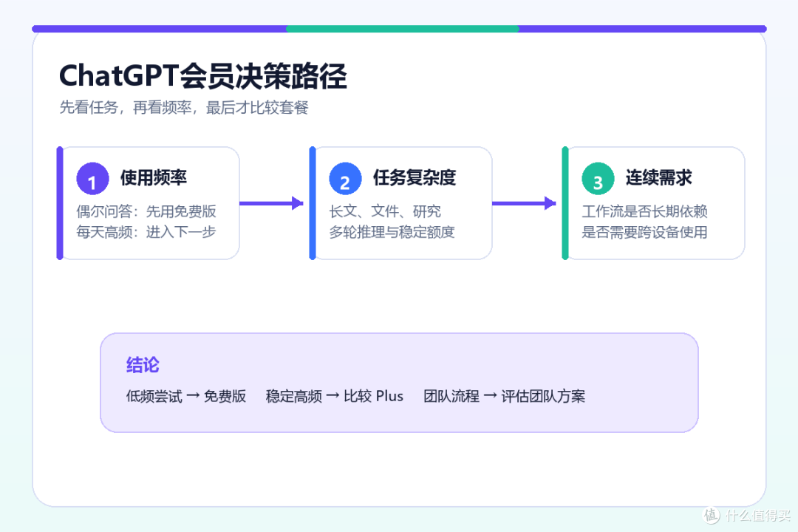This screenshot has height=532, width=798.
Task: Click the green number 3 circle
Action: point(598,179)
